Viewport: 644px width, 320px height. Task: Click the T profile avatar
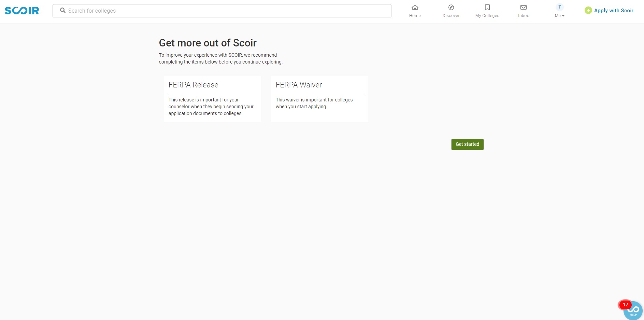(560, 7)
